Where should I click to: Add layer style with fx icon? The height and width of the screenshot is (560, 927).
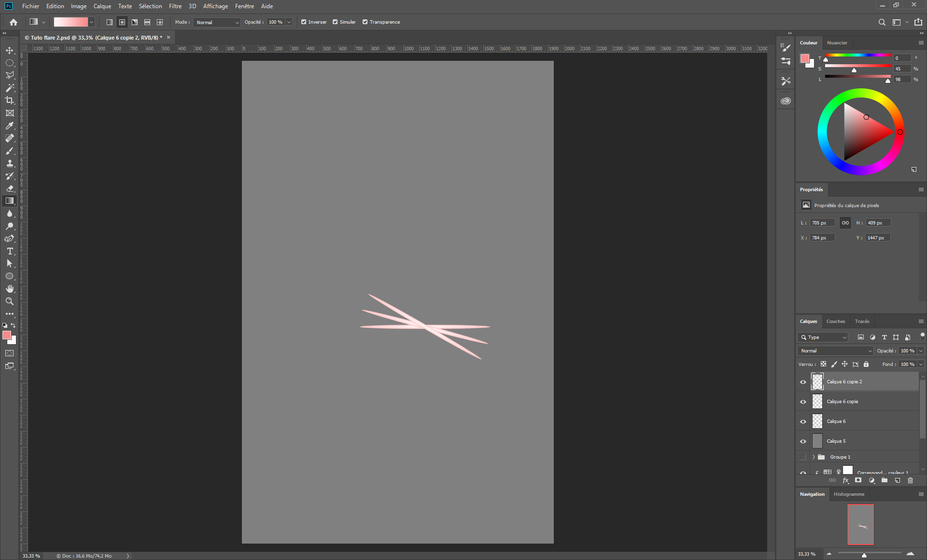point(845,480)
